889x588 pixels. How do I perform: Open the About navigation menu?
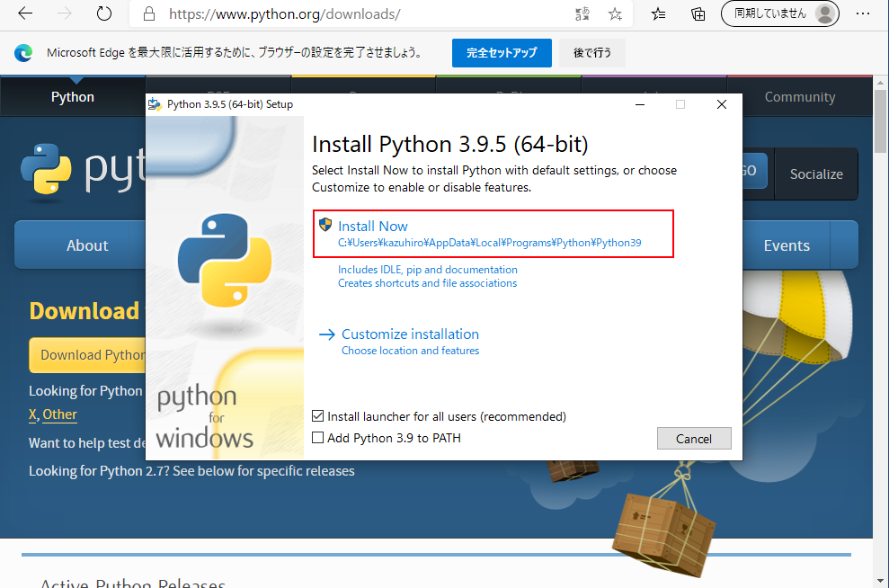point(87,245)
